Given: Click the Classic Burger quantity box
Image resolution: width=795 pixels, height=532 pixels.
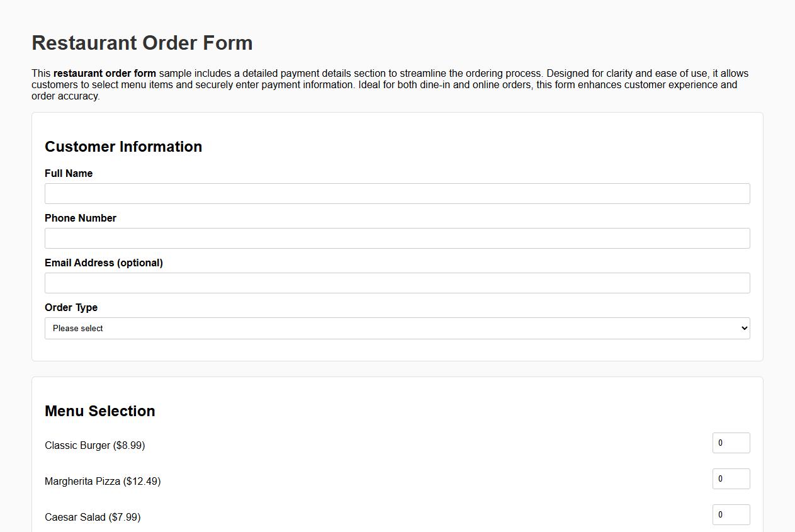Looking at the screenshot, I should [731, 443].
